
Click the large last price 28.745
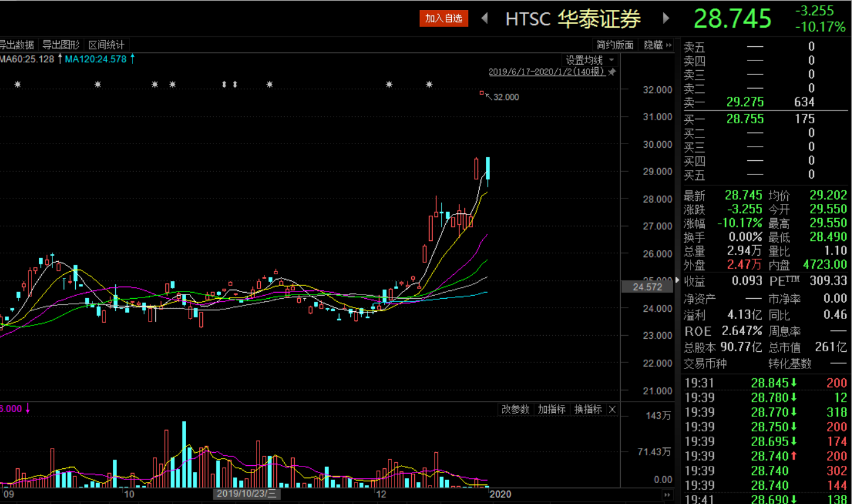pyautogui.click(x=733, y=18)
